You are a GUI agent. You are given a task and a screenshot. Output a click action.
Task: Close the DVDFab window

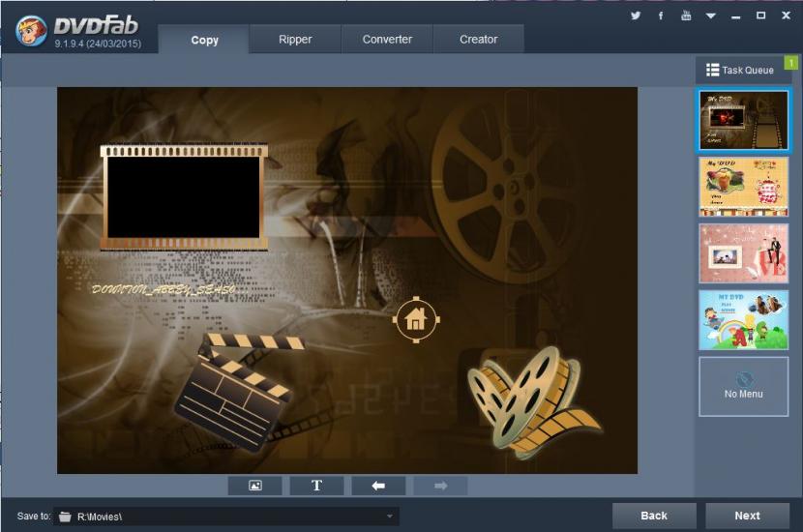pyautogui.click(x=787, y=15)
